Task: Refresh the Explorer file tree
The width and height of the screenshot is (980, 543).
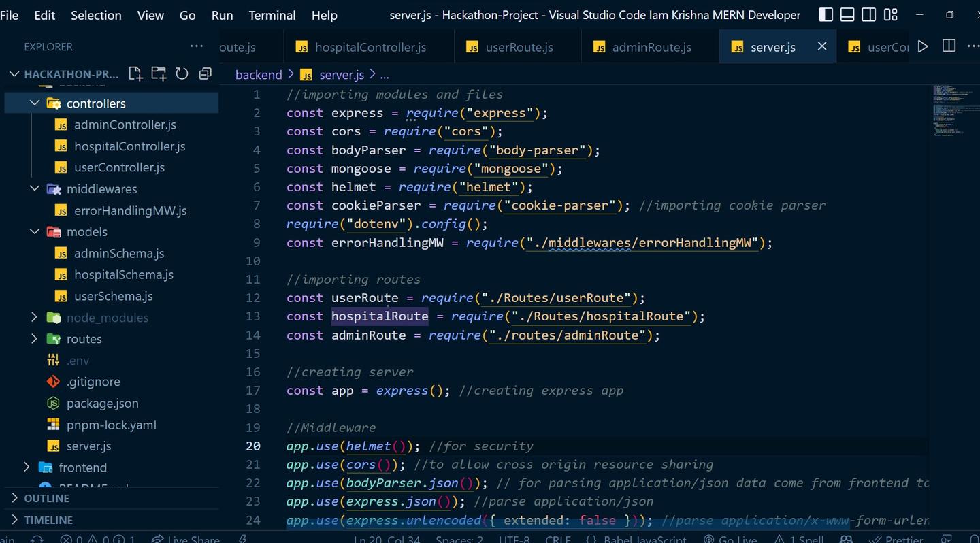Action: 182,73
